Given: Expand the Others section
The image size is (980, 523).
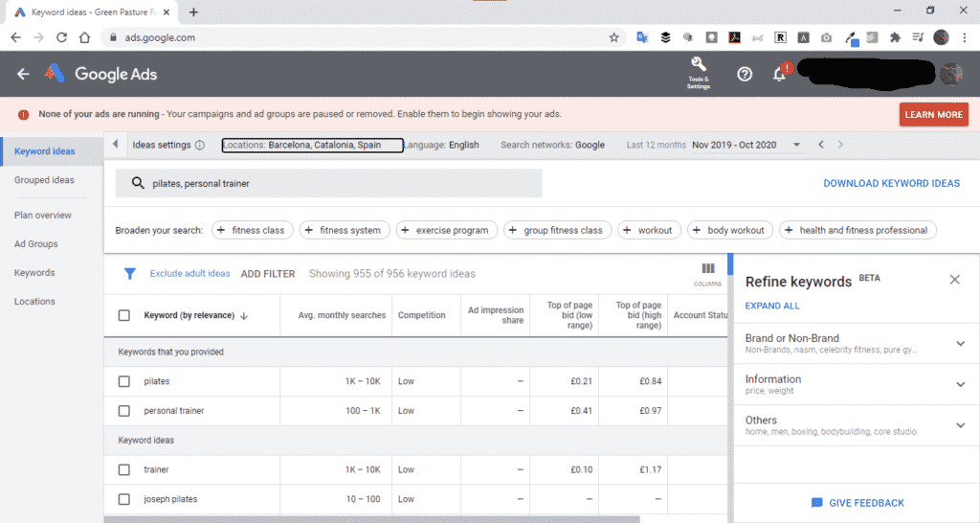Looking at the screenshot, I should 960,425.
